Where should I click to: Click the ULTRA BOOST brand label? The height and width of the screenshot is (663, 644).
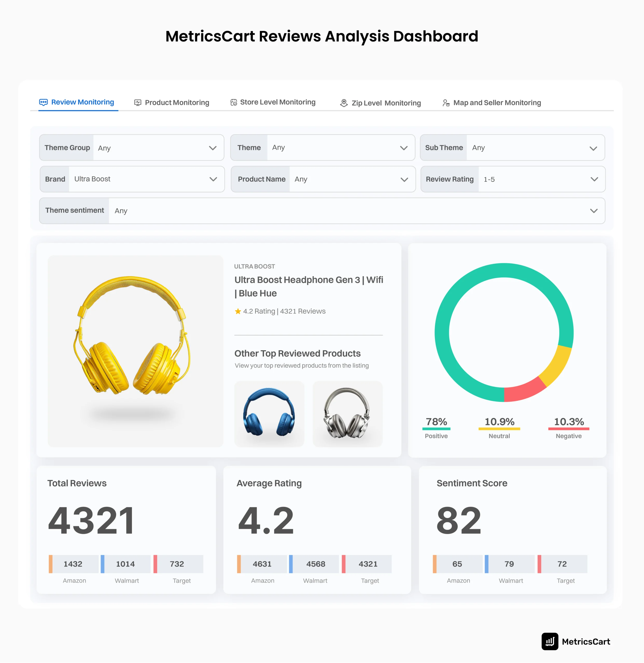click(x=254, y=266)
